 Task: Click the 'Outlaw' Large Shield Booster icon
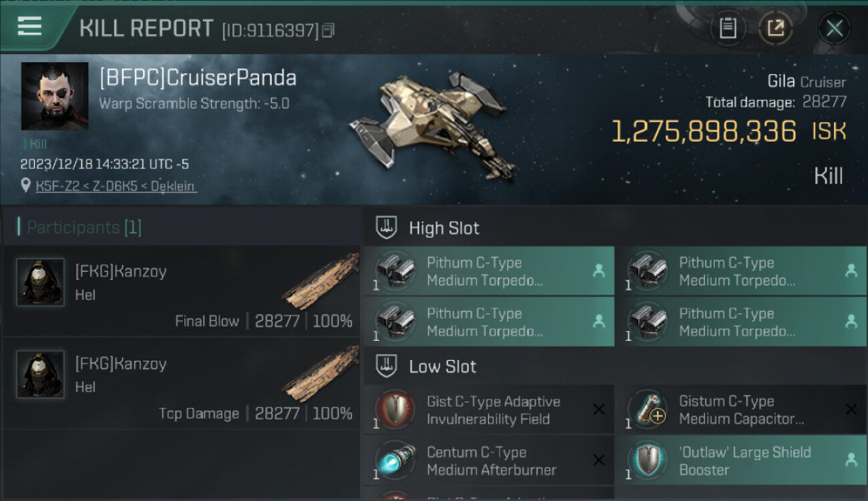pyautogui.click(x=647, y=460)
